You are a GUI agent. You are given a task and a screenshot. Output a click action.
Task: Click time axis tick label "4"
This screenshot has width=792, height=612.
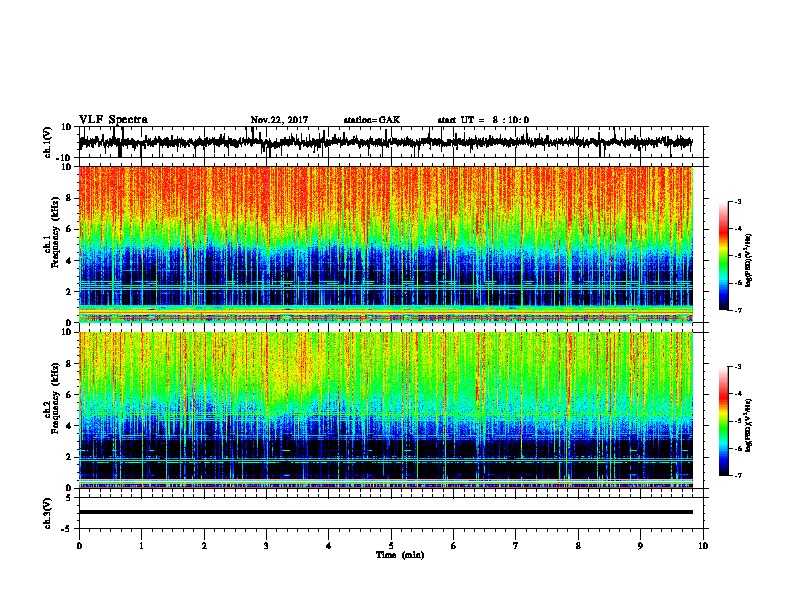click(x=329, y=546)
